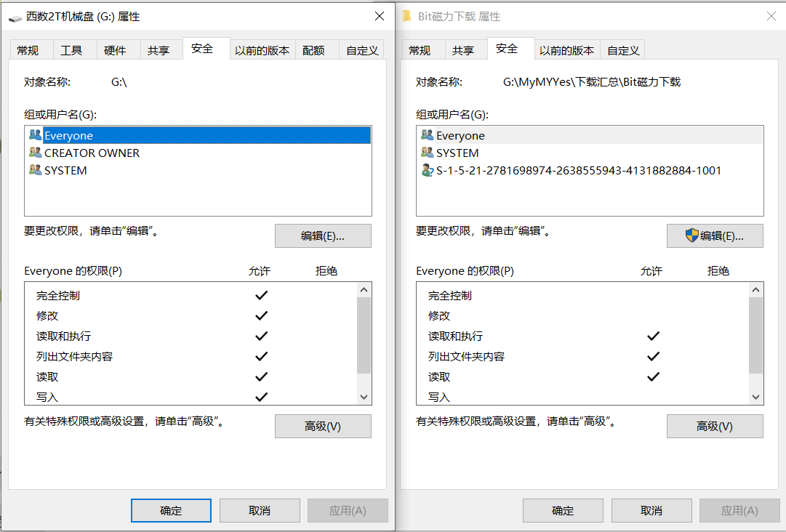Click 修改 label in Bit磁力下载 permissions
The image size is (786, 532).
439,315
